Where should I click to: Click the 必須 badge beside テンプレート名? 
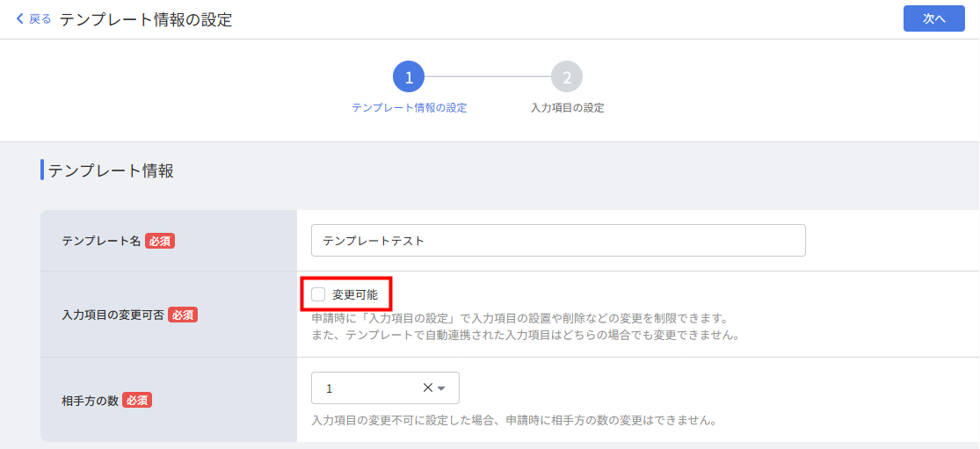coord(160,241)
